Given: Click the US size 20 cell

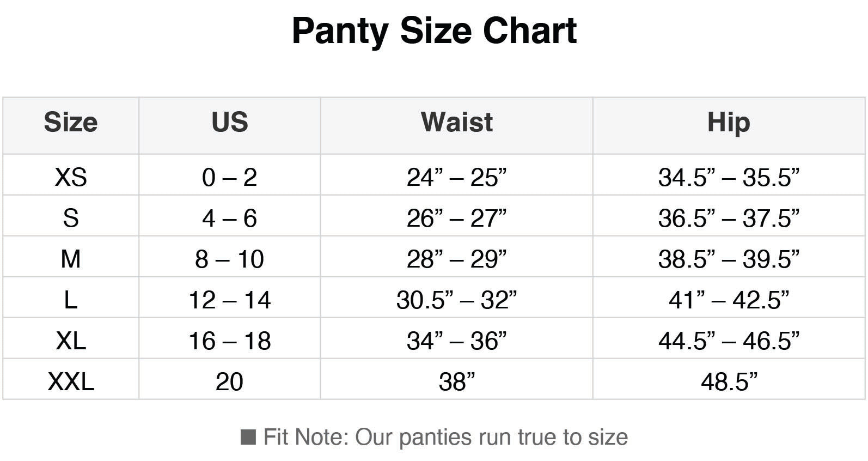Looking at the screenshot, I should click(229, 381).
